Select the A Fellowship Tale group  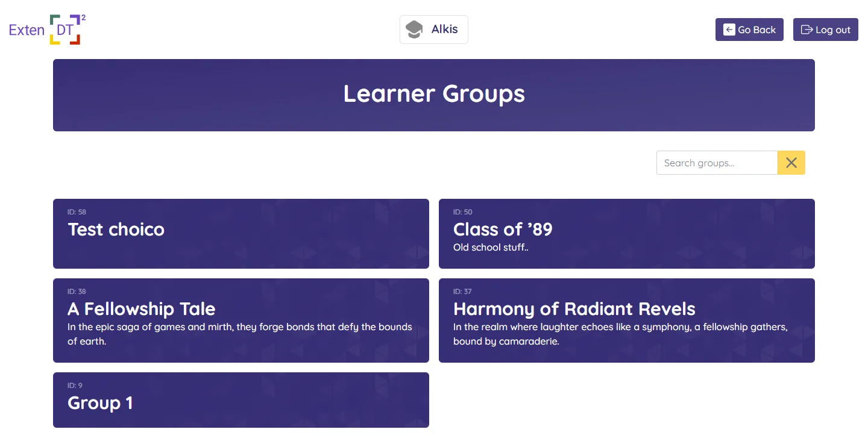pos(241,320)
